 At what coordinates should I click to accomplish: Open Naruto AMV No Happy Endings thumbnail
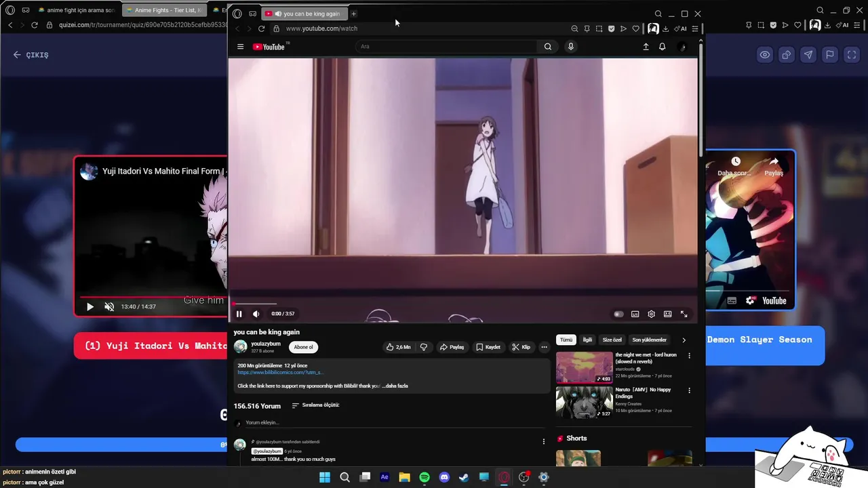click(584, 403)
